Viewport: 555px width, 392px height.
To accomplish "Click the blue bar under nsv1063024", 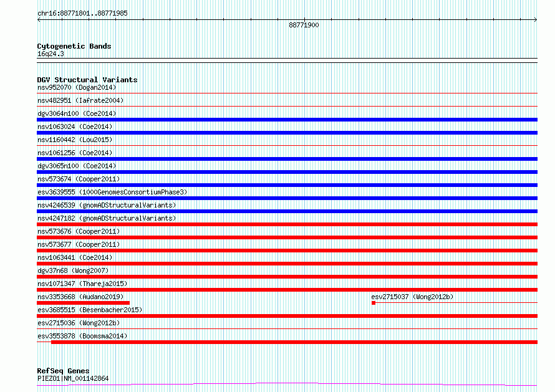I will coord(287,133).
